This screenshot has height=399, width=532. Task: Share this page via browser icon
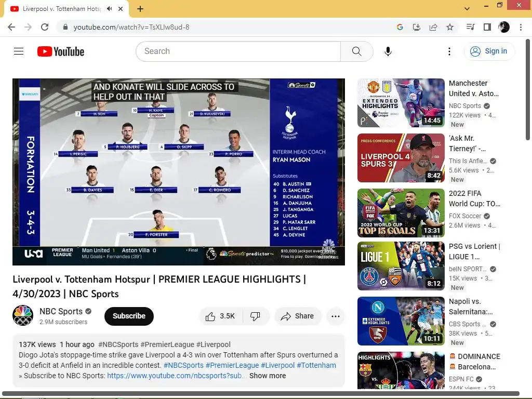pos(433,27)
